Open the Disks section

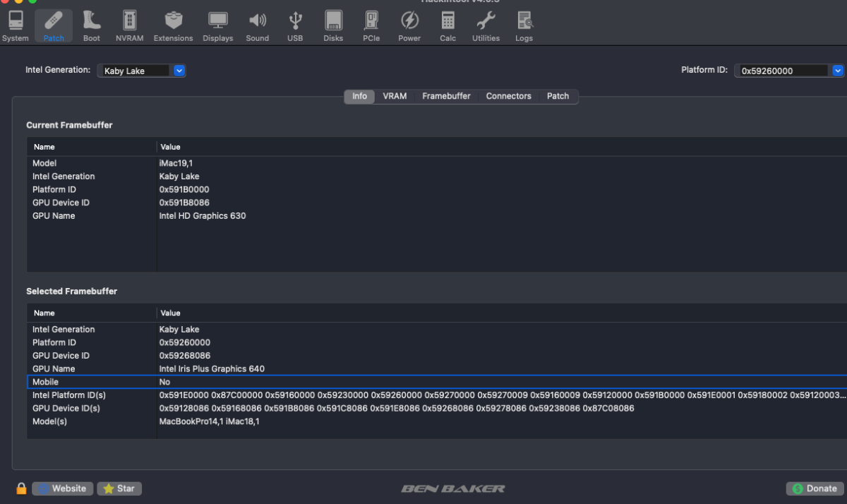point(333,26)
